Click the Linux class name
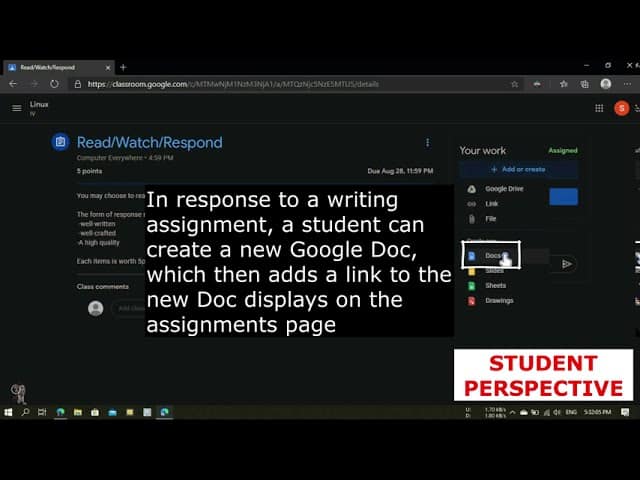Image resolution: width=640 pixels, height=480 pixels. point(39,104)
